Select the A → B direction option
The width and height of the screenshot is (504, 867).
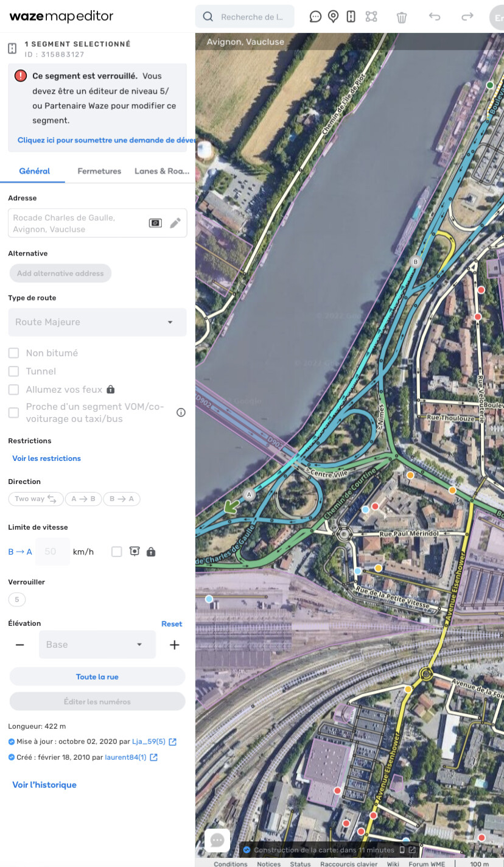pos(83,499)
